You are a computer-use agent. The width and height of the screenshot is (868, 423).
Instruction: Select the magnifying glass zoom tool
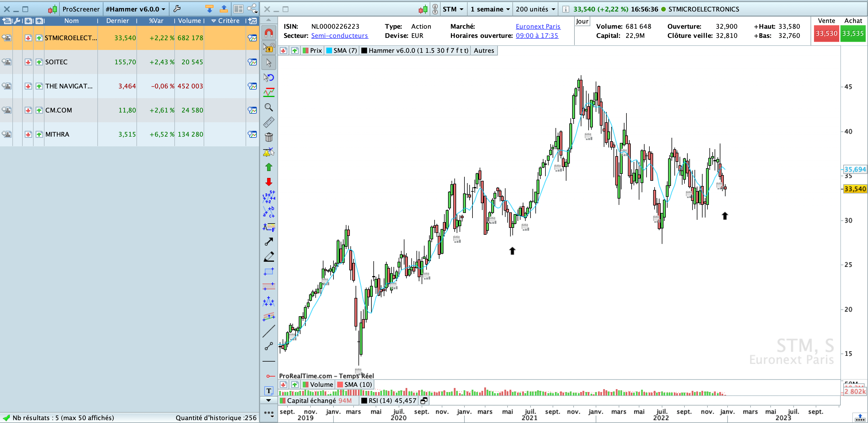pyautogui.click(x=269, y=107)
